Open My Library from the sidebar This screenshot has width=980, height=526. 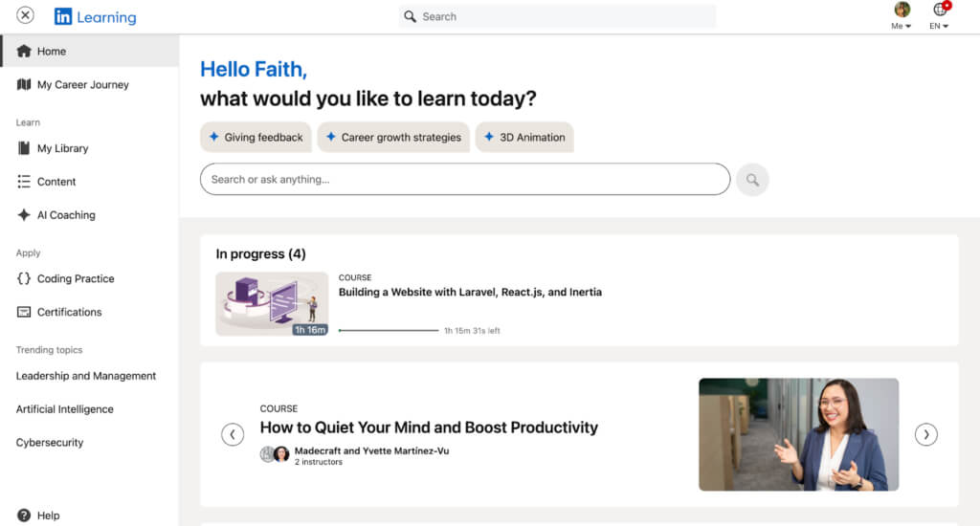[62, 148]
